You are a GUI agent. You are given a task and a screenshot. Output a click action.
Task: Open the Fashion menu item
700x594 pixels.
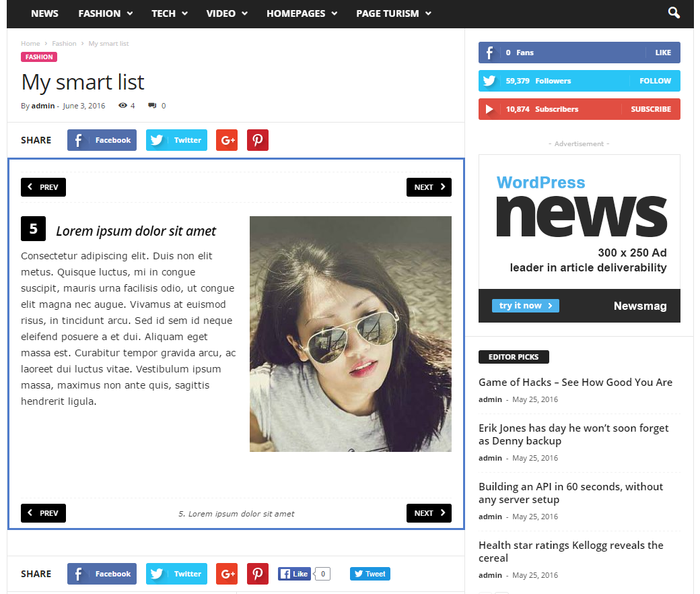pos(100,13)
